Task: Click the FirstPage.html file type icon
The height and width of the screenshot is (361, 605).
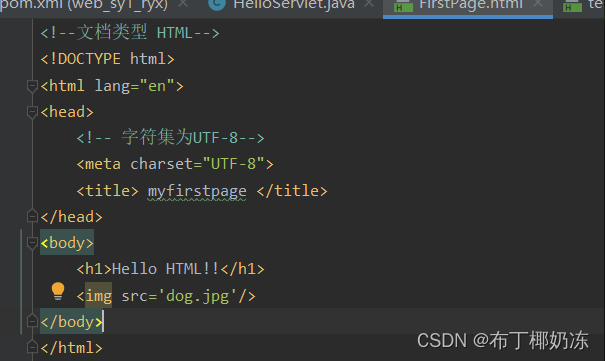Action: [403, 5]
